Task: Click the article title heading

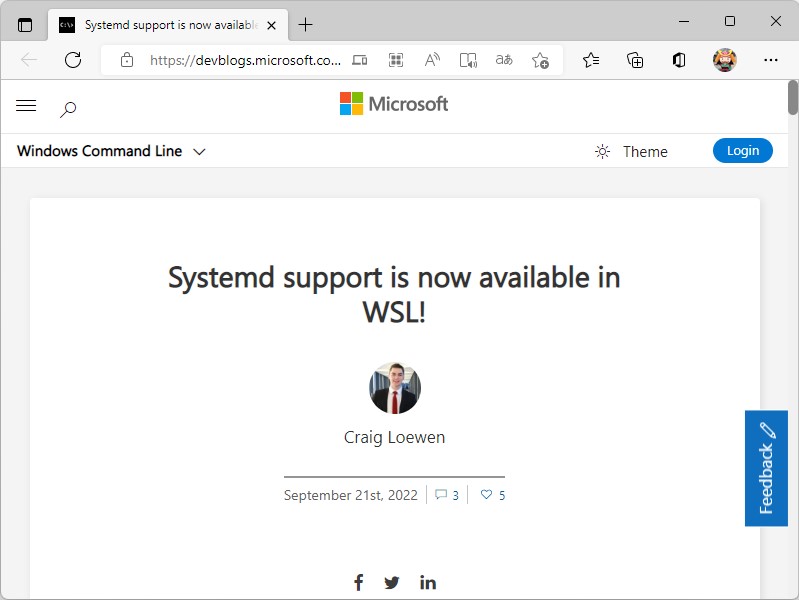Action: (394, 295)
